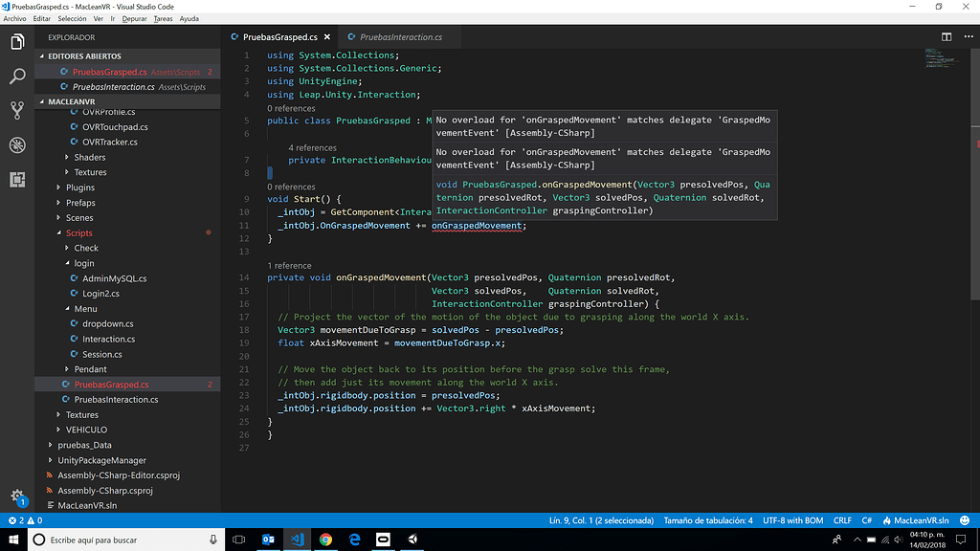Open Login2.cs in the explorer
The image size is (980, 551).
(x=100, y=294)
